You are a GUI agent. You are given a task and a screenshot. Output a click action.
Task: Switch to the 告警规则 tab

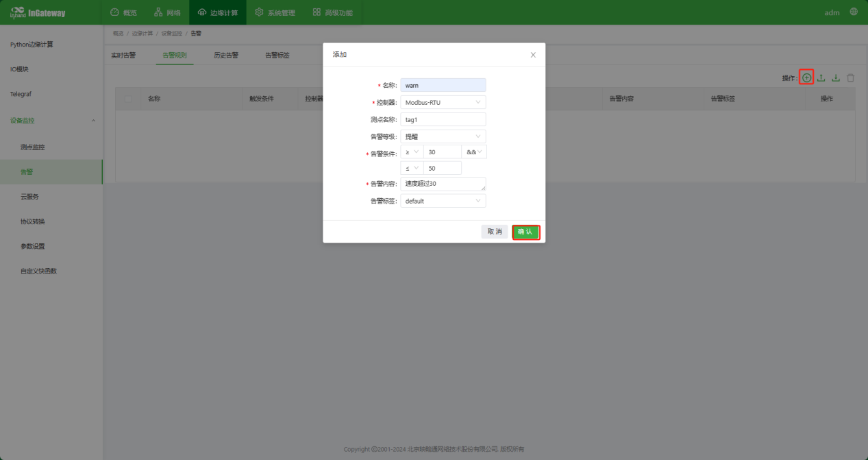(175, 56)
